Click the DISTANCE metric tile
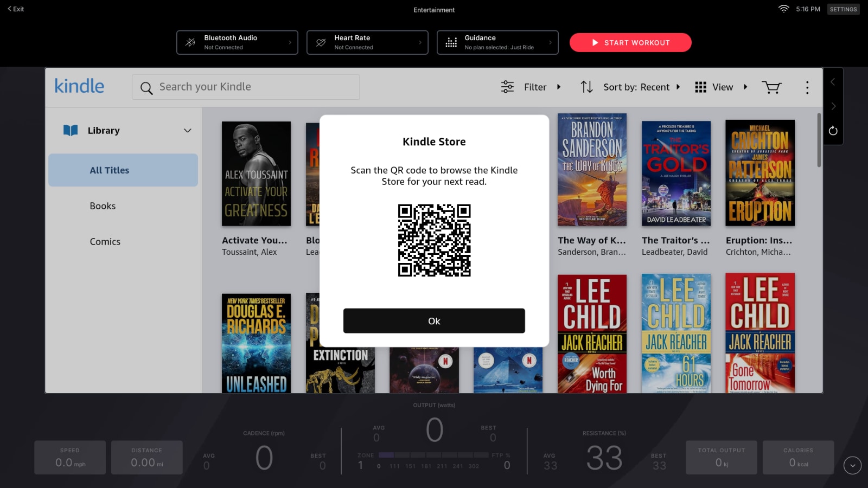This screenshot has width=868, height=488. pyautogui.click(x=147, y=458)
